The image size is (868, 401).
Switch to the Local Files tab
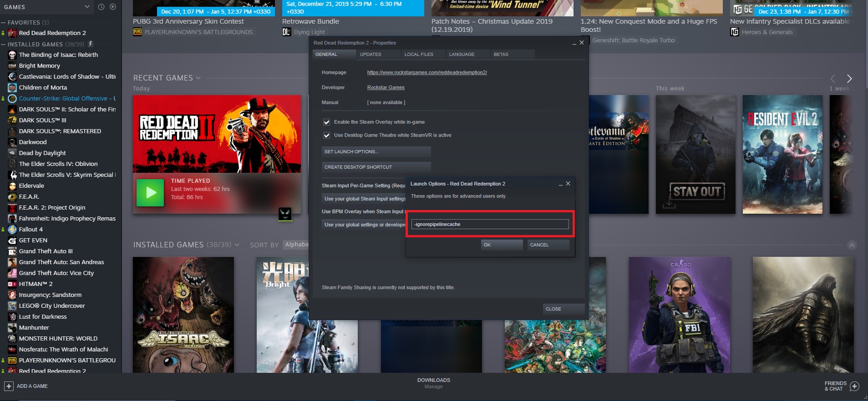tap(423, 54)
